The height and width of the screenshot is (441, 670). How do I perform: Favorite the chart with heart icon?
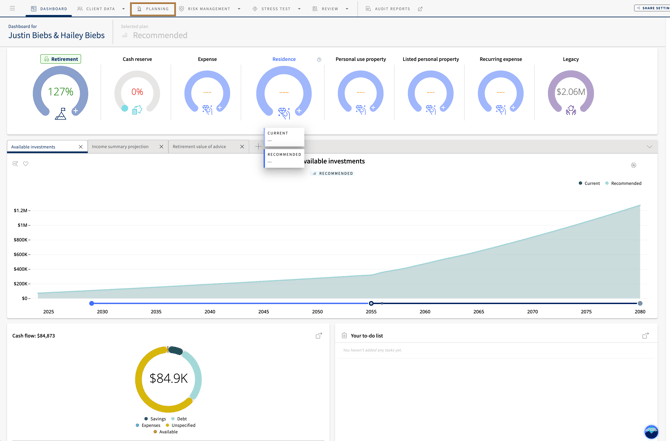tap(26, 164)
